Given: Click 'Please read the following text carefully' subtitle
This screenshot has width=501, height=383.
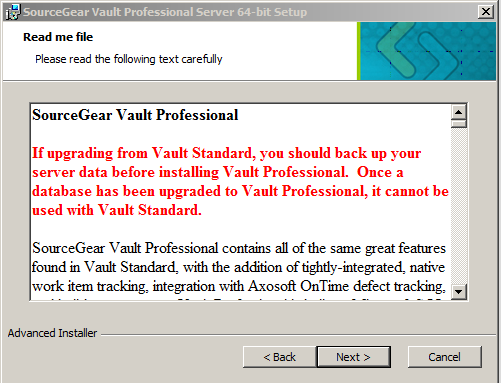Looking at the screenshot, I should pyautogui.click(x=129, y=59).
